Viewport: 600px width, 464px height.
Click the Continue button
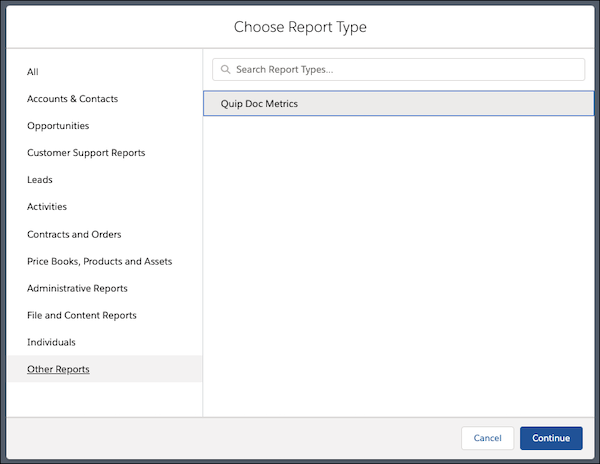pos(551,438)
